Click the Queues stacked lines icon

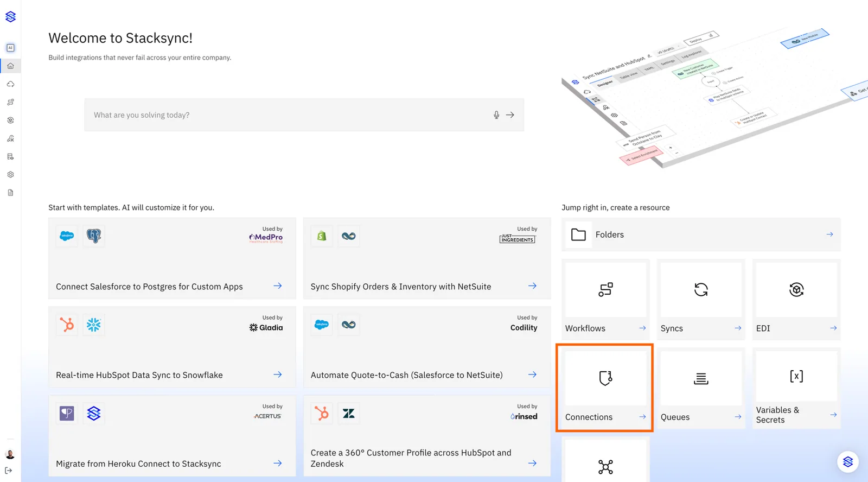click(701, 378)
